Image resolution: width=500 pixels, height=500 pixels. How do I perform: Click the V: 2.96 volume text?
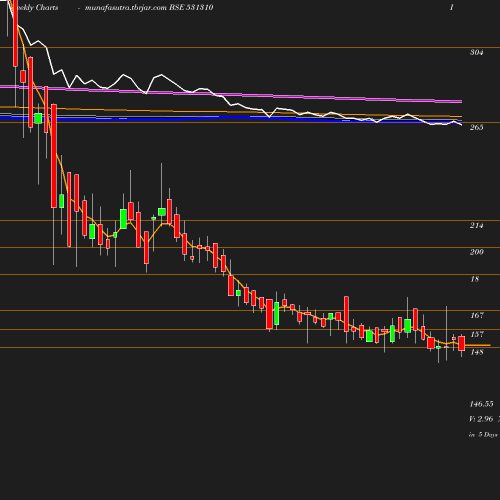pos(481,419)
